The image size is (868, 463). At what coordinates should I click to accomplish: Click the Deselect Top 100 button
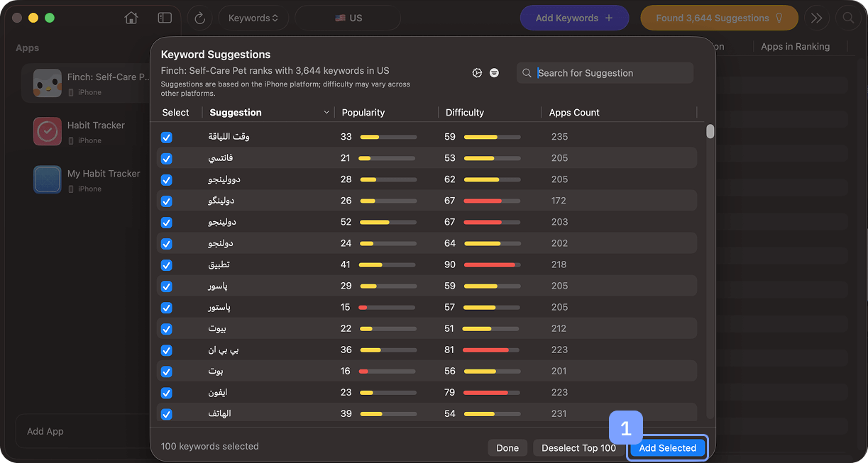point(578,448)
